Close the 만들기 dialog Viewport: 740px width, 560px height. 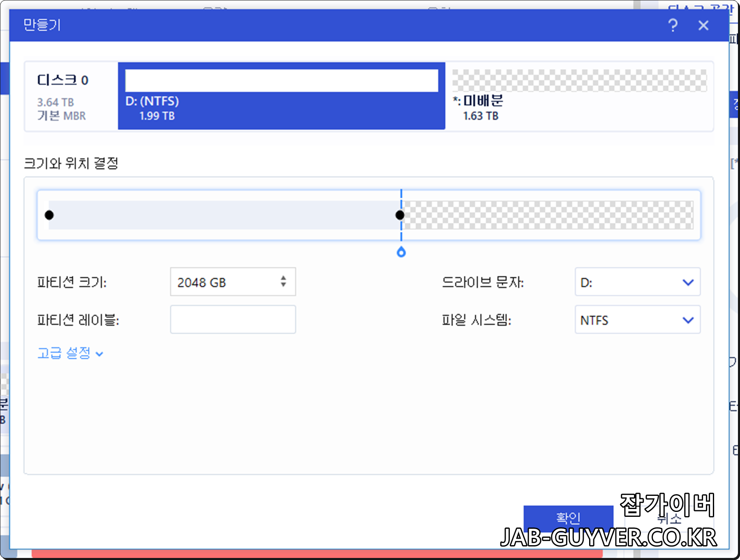(x=703, y=25)
